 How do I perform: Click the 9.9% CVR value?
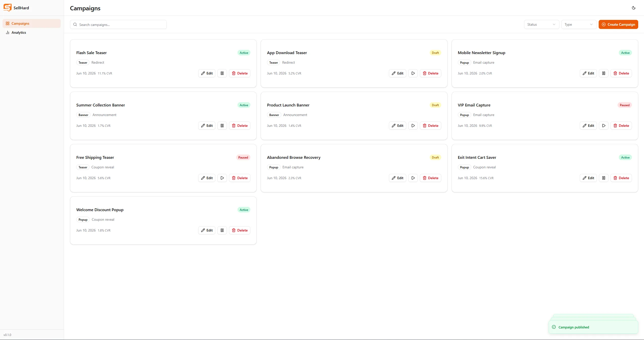tap(485, 126)
